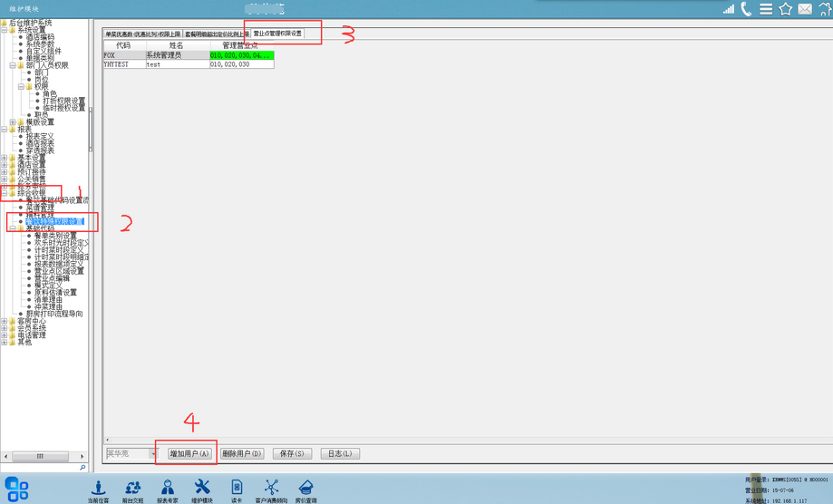Click the 读卡 card reader icon
This screenshot has height=504, width=833.
pos(237,488)
